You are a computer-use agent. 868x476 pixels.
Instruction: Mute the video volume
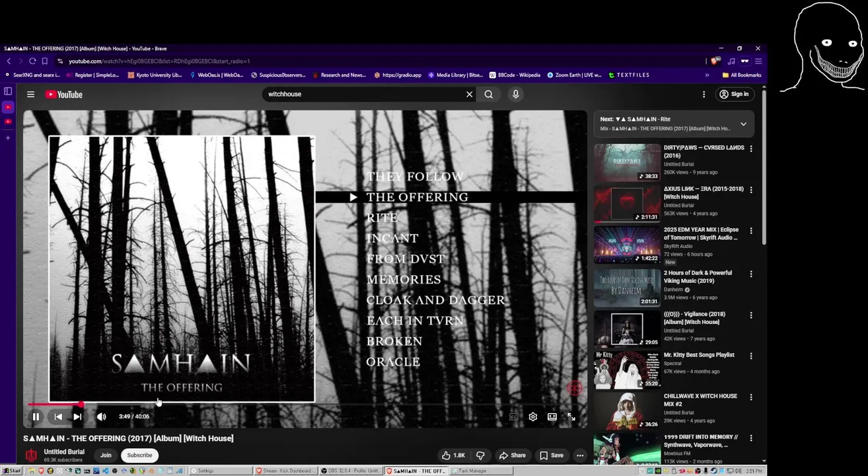click(x=101, y=416)
